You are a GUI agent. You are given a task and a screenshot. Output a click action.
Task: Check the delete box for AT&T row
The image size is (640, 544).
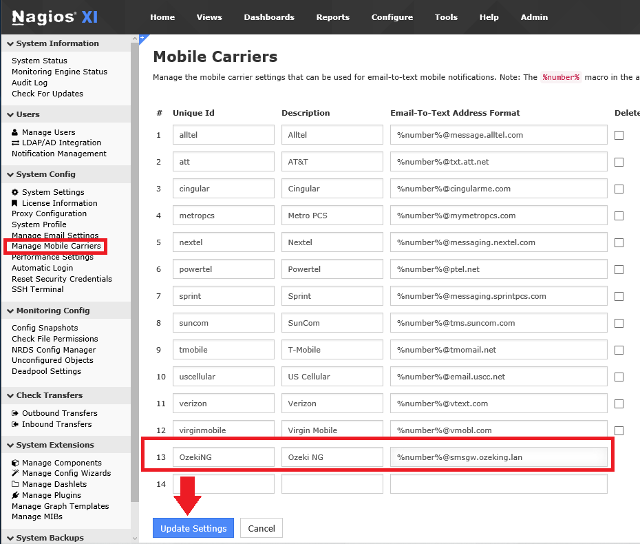point(619,162)
